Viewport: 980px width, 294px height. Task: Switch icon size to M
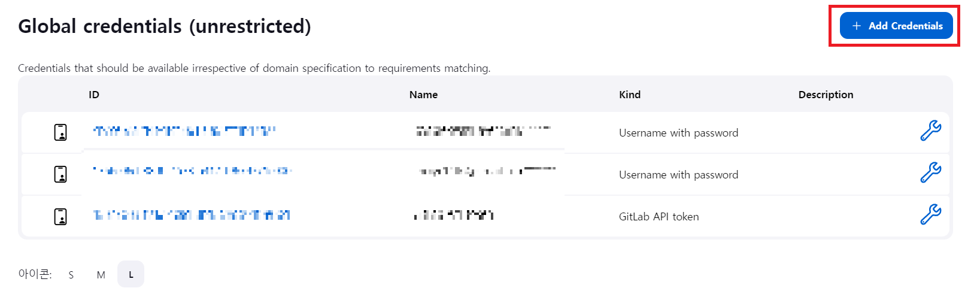[101, 275]
